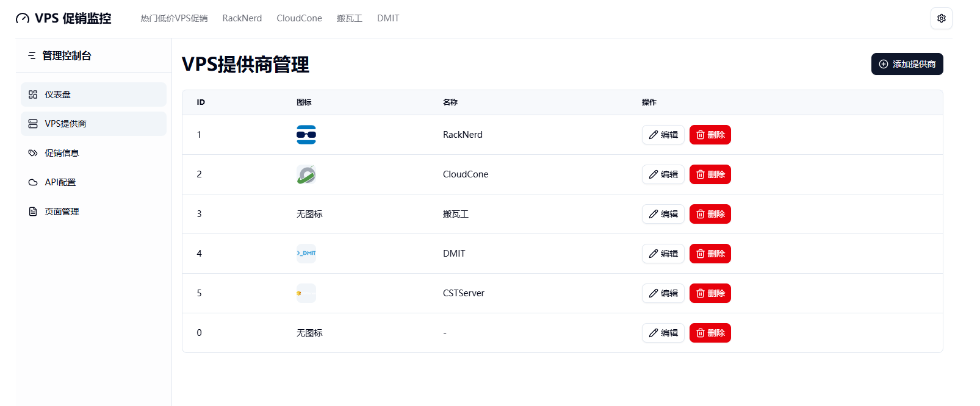
Task: Click the DMIT name cell in the table
Action: [x=454, y=254]
